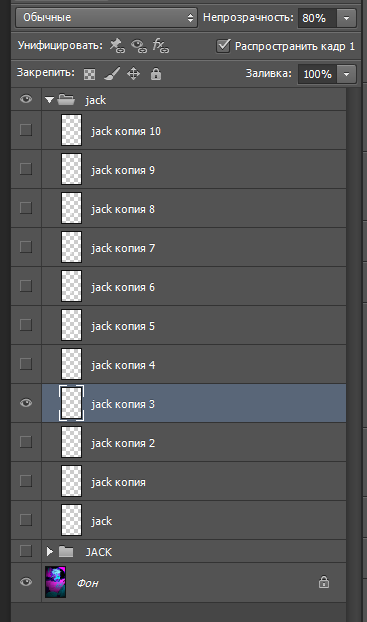This screenshot has width=367, height=622.
Task: Open the Непрозрачность opacity dropdown arrow
Action: (346, 18)
